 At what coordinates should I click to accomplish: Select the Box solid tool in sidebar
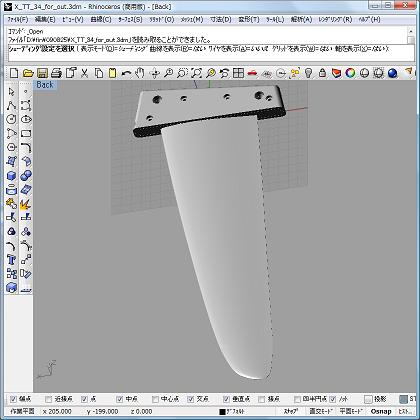(11, 176)
